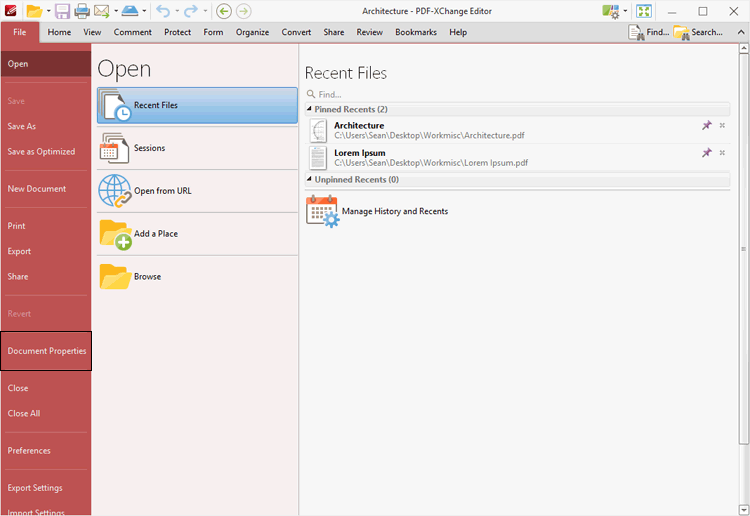Open the Organize ribbon tab
The height and width of the screenshot is (516, 750).
(x=252, y=32)
